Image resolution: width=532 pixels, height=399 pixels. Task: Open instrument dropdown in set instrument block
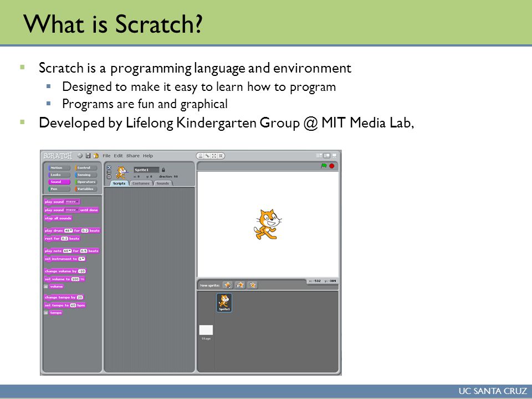pos(81,259)
